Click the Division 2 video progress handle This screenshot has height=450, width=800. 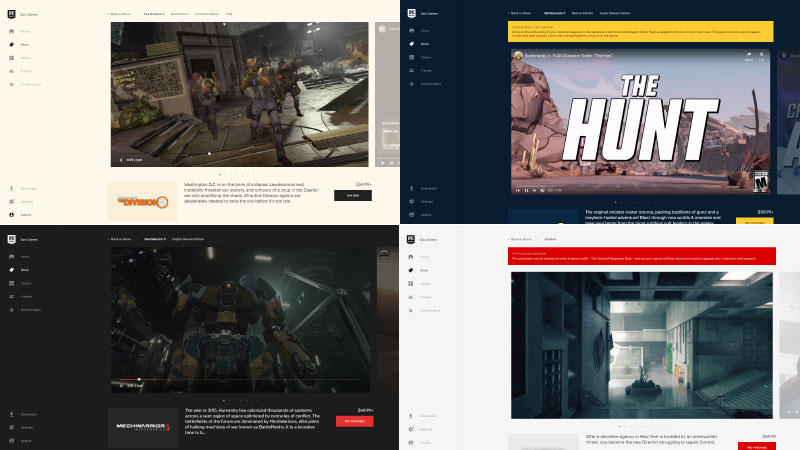tap(209, 154)
